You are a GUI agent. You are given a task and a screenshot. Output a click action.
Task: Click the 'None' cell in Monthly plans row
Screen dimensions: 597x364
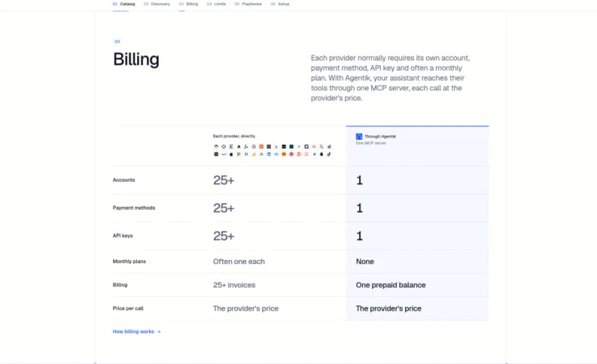[x=365, y=262]
